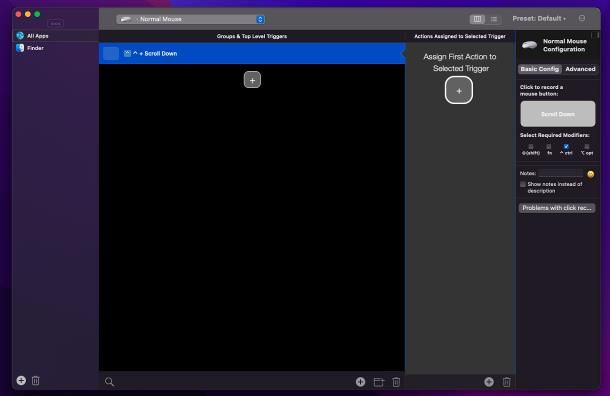The width and height of the screenshot is (610, 396).
Task: Click Scroll Down mouse button record field
Action: click(557, 114)
